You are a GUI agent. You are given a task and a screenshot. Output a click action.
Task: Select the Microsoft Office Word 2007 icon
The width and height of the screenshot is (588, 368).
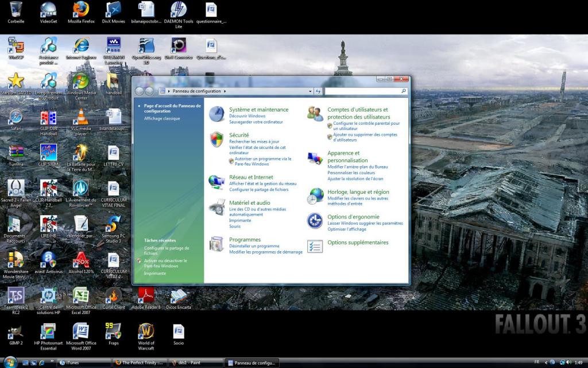pyautogui.click(x=81, y=337)
